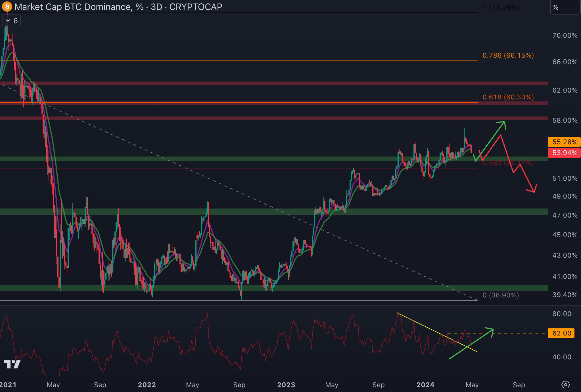This screenshot has height=392, width=581.
Task: Select the red 53.94% current price label
Action: click(x=564, y=153)
